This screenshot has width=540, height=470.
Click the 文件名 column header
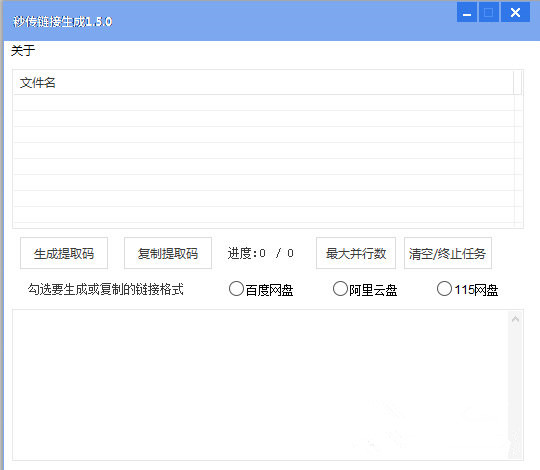(x=263, y=82)
